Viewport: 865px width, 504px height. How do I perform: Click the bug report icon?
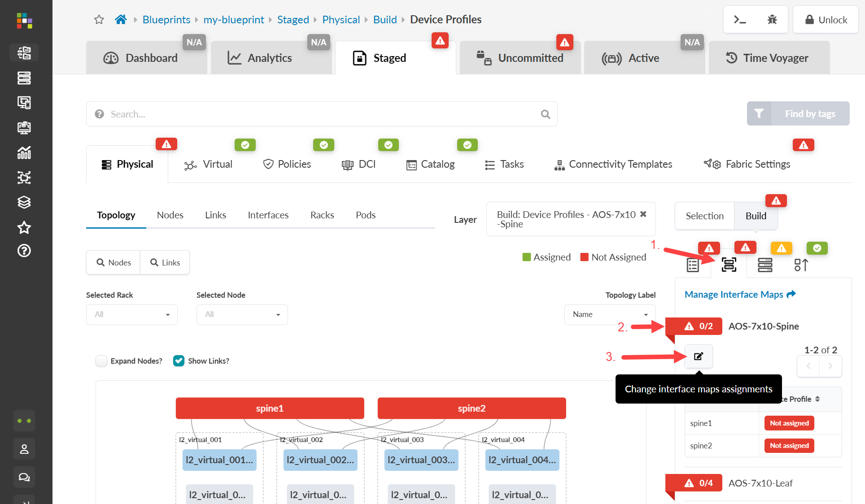[x=772, y=20]
